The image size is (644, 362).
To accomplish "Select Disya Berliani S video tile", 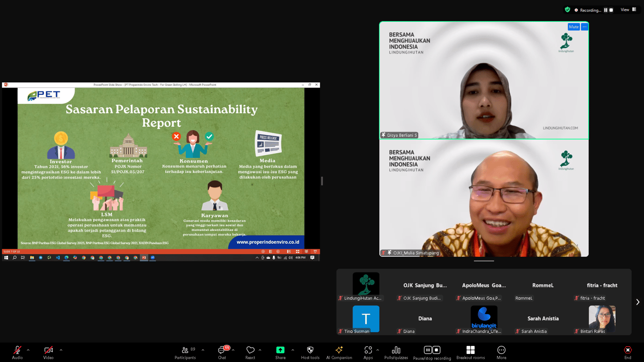I will click(484, 80).
